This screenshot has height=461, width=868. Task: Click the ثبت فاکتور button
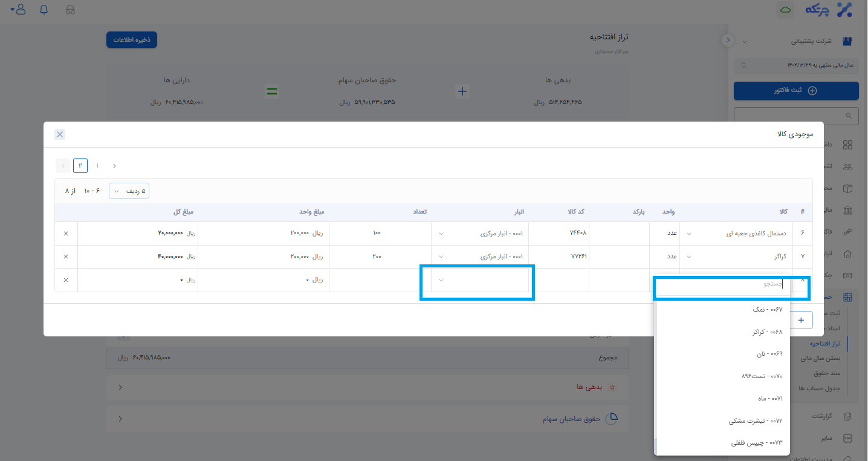(x=795, y=91)
